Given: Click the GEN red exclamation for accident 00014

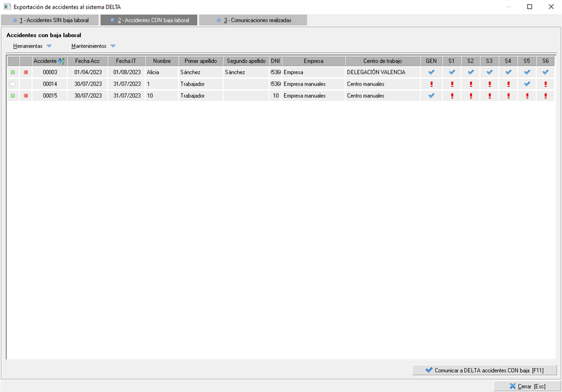Looking at the screenshot, I should pyautogui.click(x=431, y=84).
